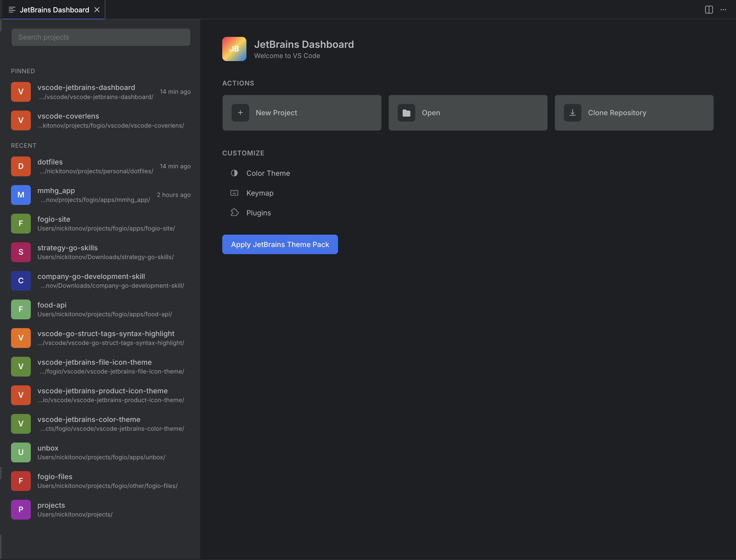
Task: Click path Users/nickitonov/projects/fogio/apps/unbox/
Action: pyautogui.click(x=101, y=457)
